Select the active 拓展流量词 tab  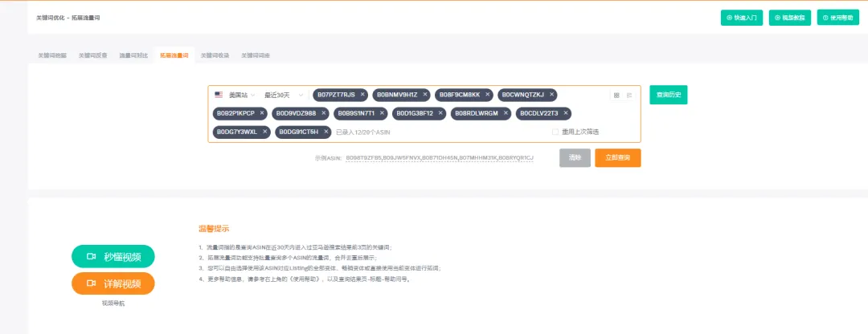(x=174, y=55)
